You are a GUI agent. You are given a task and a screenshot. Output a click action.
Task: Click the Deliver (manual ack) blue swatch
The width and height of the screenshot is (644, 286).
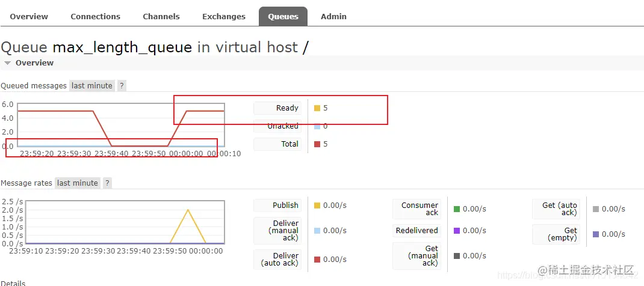[x=317, y=231]
